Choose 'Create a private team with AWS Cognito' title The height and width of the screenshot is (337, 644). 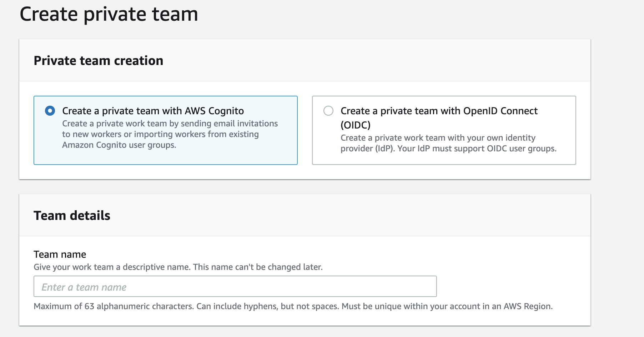(x=153, y=111)
